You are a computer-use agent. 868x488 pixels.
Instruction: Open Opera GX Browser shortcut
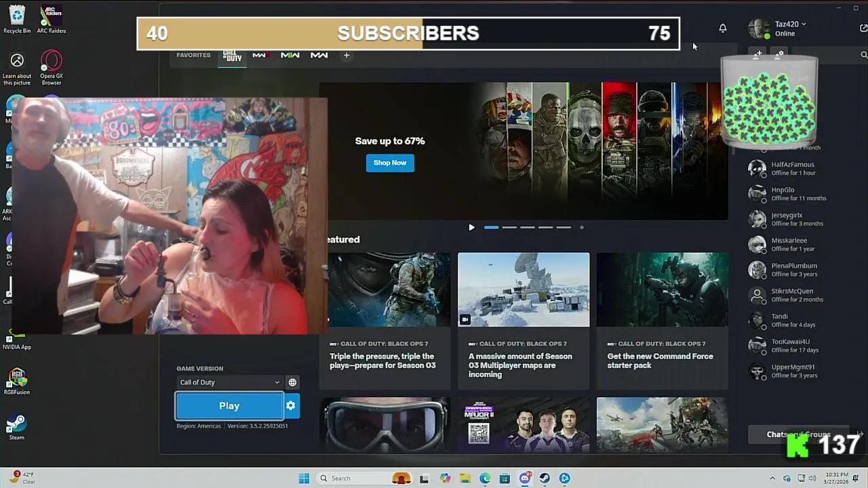[52, 68]
